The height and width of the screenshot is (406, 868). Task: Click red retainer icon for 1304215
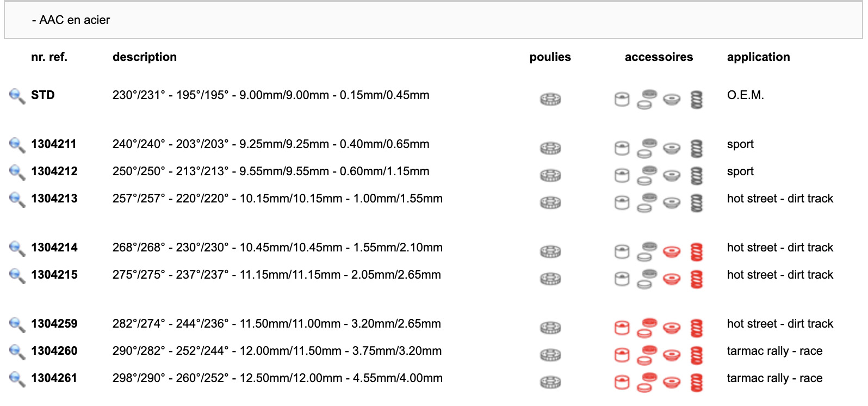pyautogui.click(x=672, y=279)
